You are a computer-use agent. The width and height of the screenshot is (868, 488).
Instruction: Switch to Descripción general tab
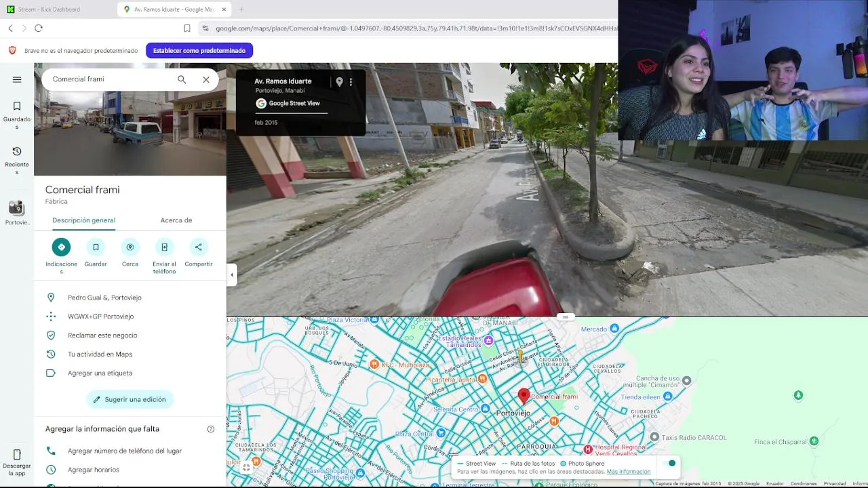tap(83, 220)
